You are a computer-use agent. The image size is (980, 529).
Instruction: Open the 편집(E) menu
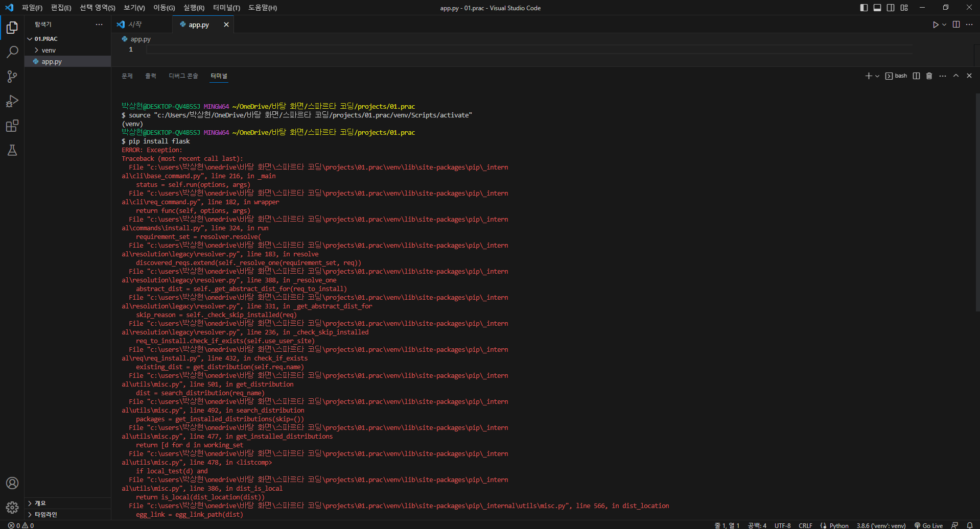point(61,8)
